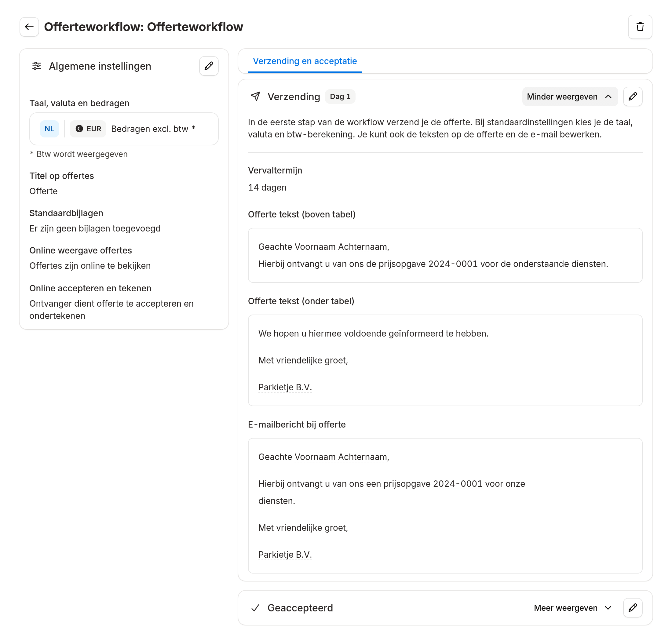
Task: Click the Meer weergeven chevron down
Action: point(608,608)
